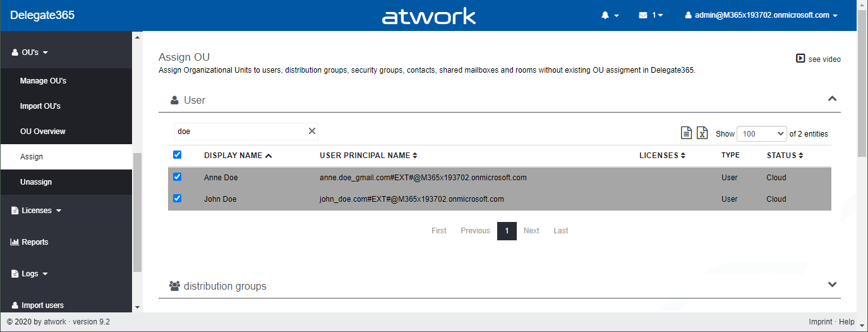Go to Previous page in pagination
This screenshot has width=868, height=332.
(x=475, y=231)
